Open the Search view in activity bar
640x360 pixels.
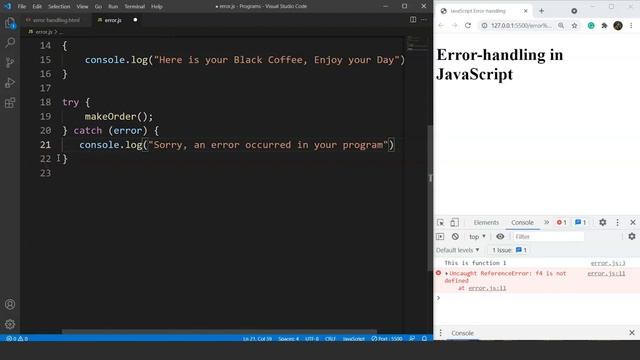point(10,42)
